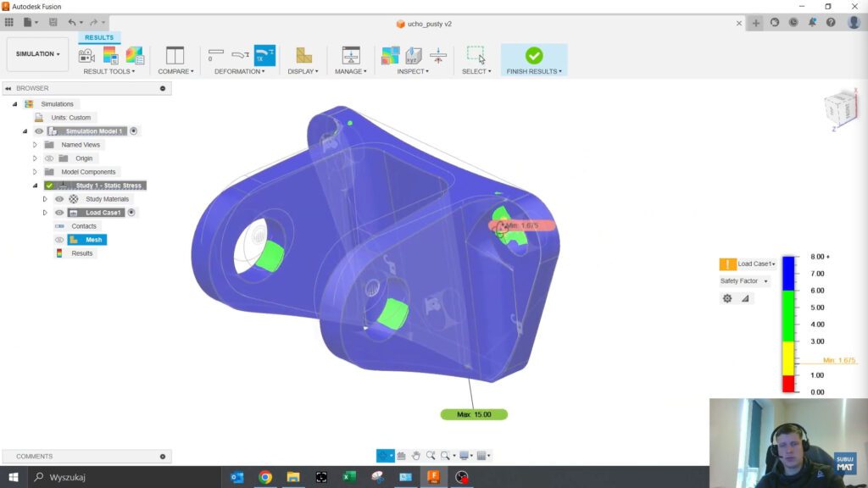Toggle Study Materials visibility eye
The image size is (868, 488).
pyautogui.click(x=58, y=198)
